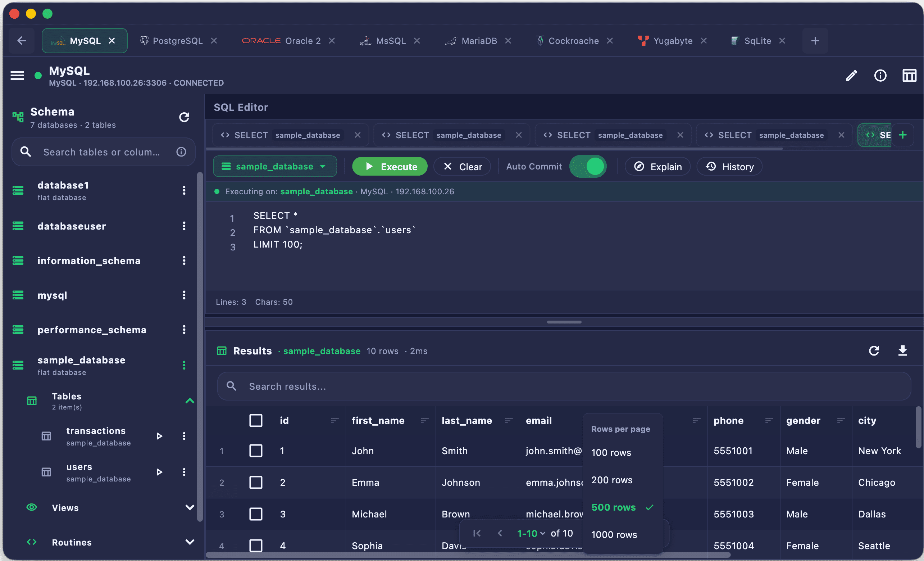The width and height of the screenshot is (924, 561).
Task: Click the table layout icon in header
Action: pyautogui.click(x=909, y=76)
